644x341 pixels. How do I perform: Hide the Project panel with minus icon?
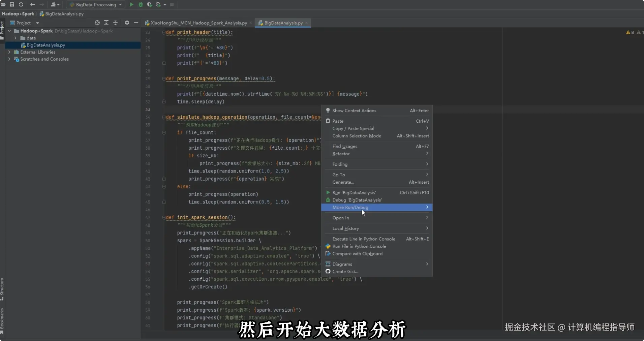click(x=136, y=23)
